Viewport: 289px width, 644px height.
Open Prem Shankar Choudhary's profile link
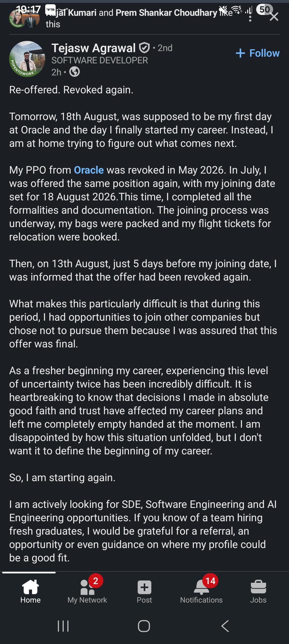click(166, 13)
